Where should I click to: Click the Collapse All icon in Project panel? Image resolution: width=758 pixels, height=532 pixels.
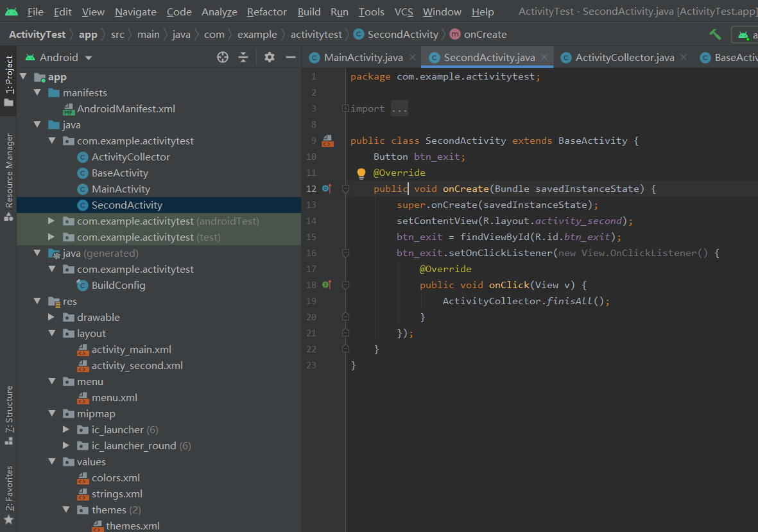(243, 58)
